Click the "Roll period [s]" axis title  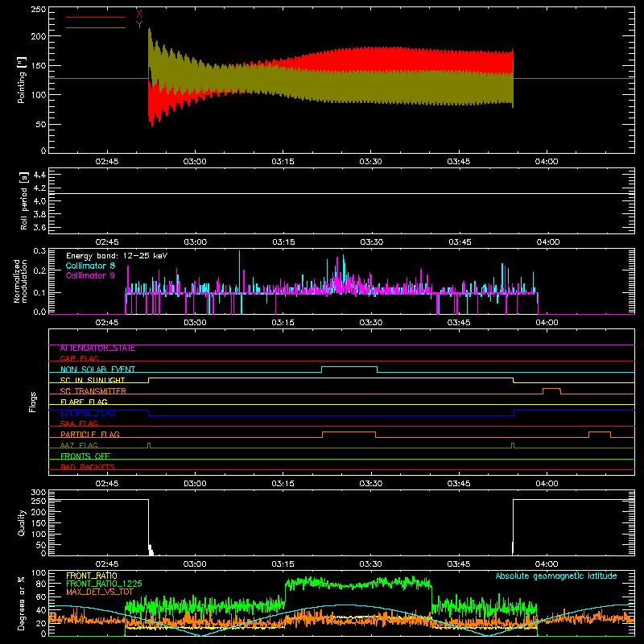(x=23, y=201)
